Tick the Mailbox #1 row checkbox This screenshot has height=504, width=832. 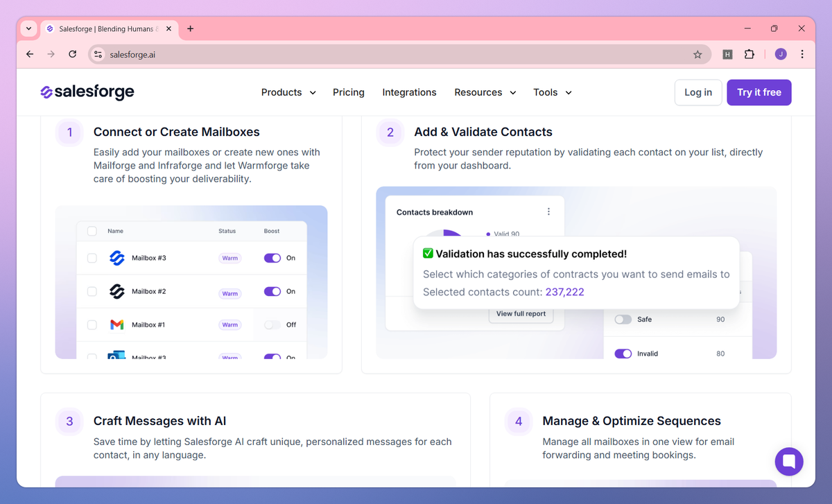point(92,324)
